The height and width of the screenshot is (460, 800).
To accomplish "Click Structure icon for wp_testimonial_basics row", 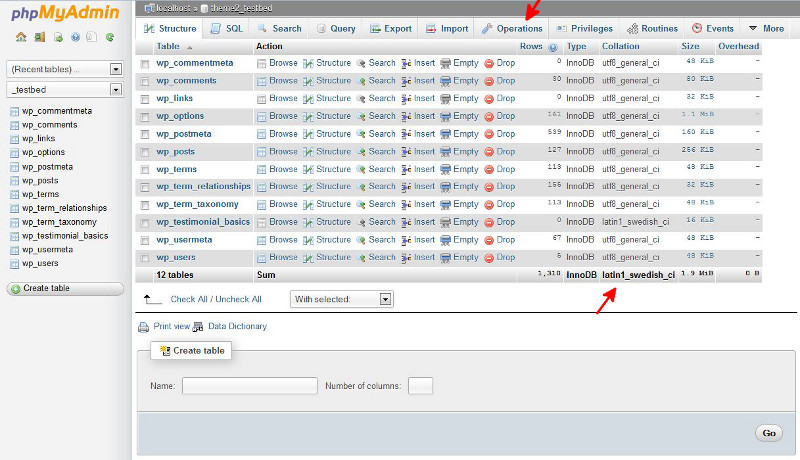I will [x=308, y=222].
